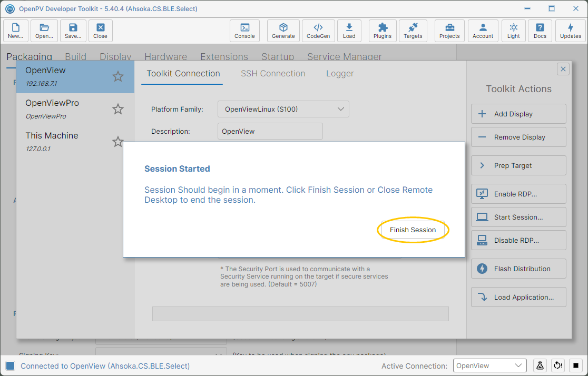
Task: Click 'Connected to OpenView' status text
Action: click(x=105, y=366)
